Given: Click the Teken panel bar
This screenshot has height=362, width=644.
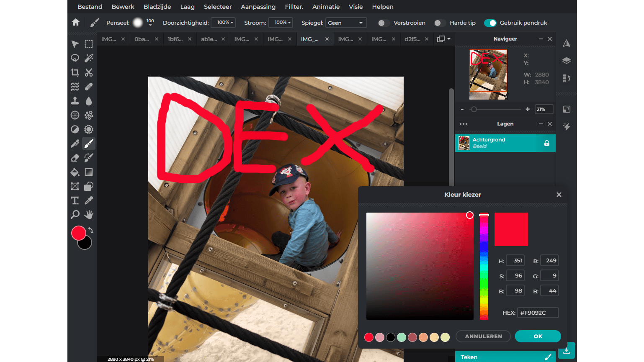Looking at the screenshot, I should pos(505,357).
